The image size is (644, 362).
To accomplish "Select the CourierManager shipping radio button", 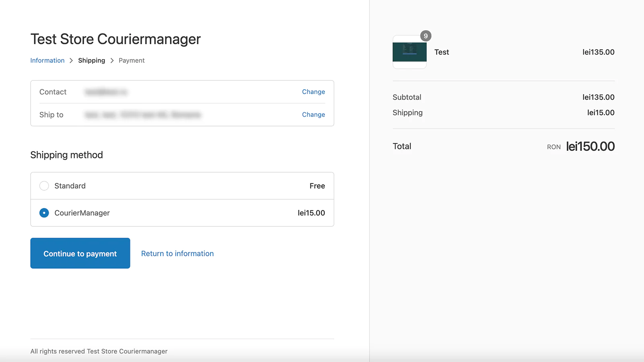I will tap(44, 213).
